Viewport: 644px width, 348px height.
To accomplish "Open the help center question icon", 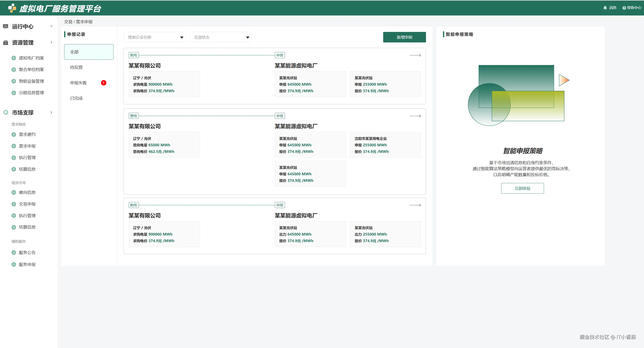I will click(624, 8).
